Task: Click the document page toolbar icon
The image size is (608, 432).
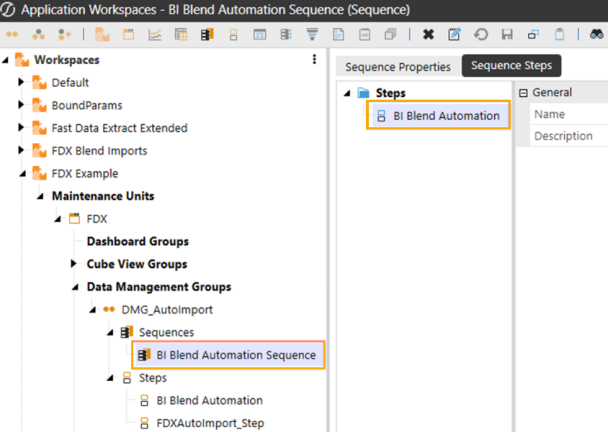Action: click(339, 35)
